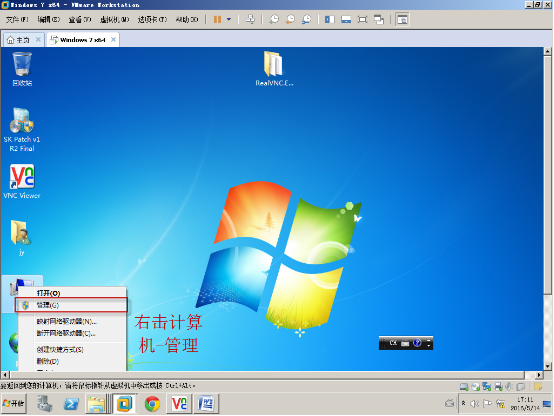Viewport: 554px width, 416px height.
Task: Open the snapshot manager icon
Action: coord(306,19)
